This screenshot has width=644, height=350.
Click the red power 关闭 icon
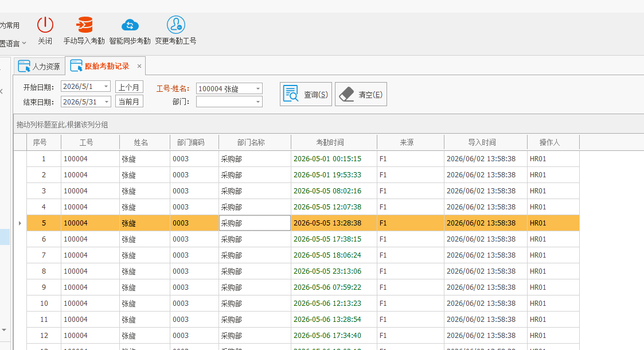(45, 25)
